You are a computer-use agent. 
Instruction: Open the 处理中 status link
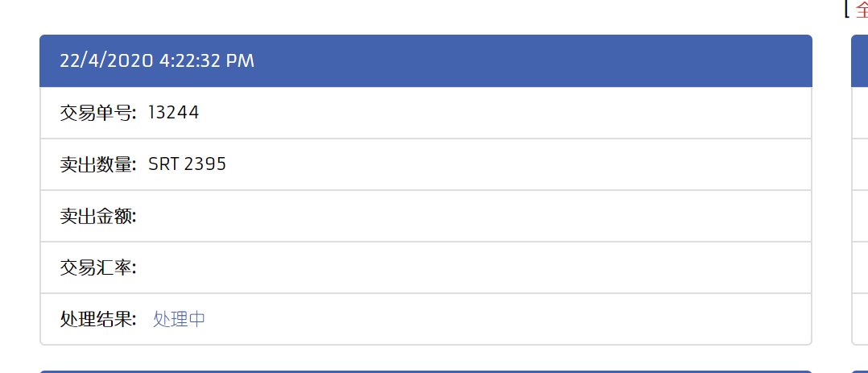pyautogui.click(x=179, y=319)
